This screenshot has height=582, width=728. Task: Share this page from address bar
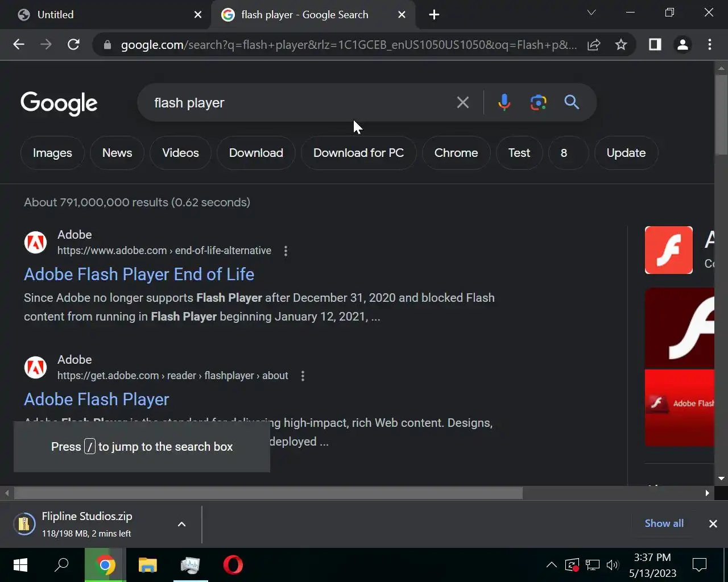tap(594, 44)
